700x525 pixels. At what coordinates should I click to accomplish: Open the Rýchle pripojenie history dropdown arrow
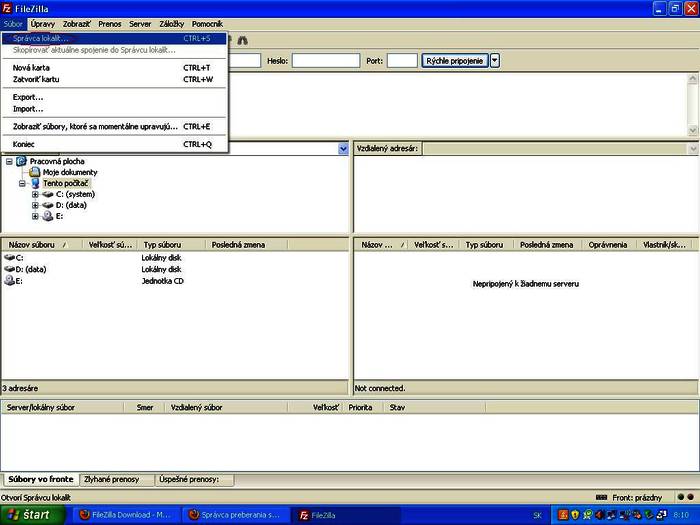coord(495,61)
